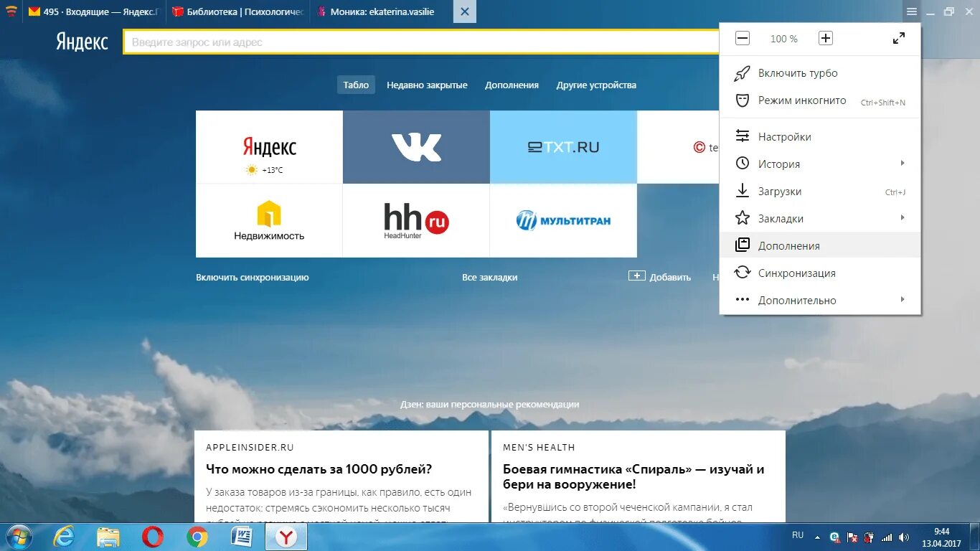Image resolution: width=980 pixels, height=551 pixels.
Task: Click the MEN'S HEALTH source label
Action: (x=539, y=447)
